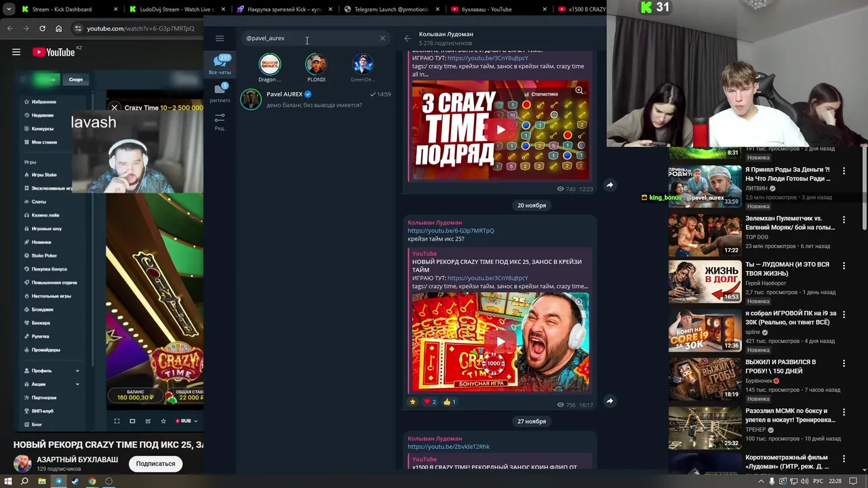Click the Windows Start button
The width and height of the screenshot is (868, 488).
pos(7,481)
